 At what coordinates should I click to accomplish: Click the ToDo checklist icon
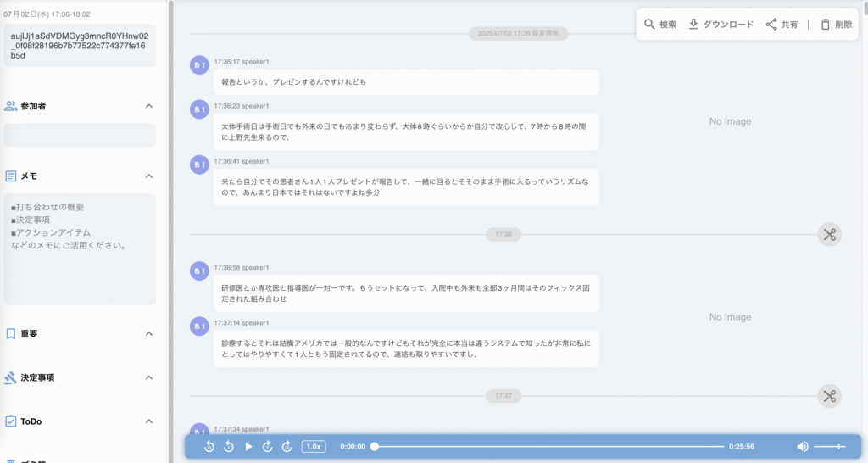coord(10,421)
